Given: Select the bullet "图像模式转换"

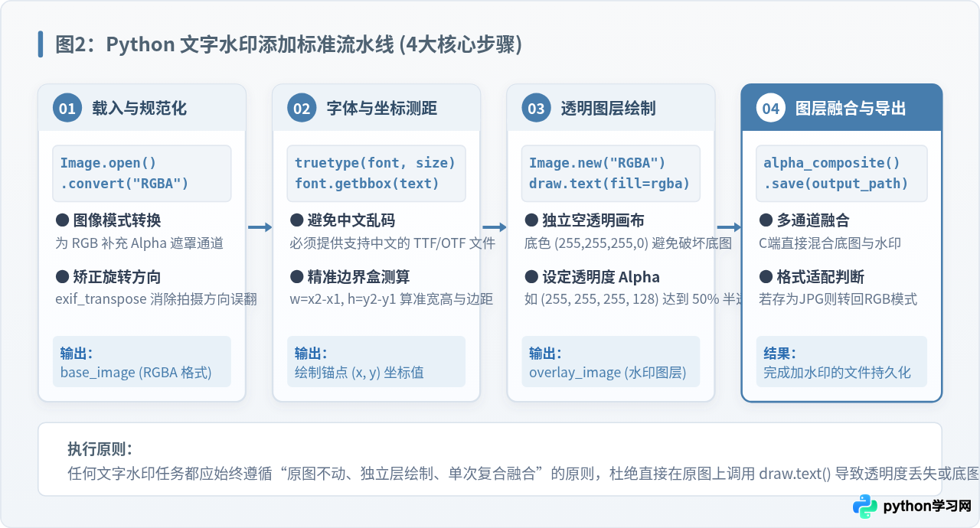Looking at the screenshot, I should [x=108, y=220].
